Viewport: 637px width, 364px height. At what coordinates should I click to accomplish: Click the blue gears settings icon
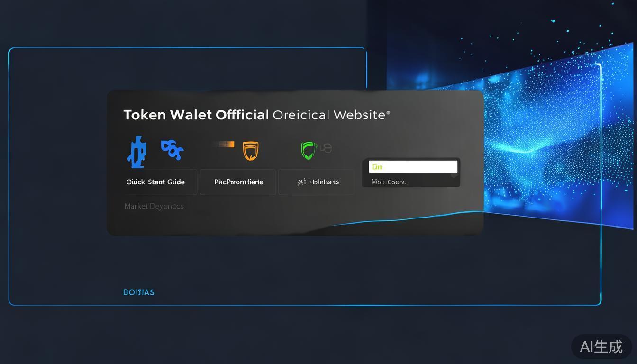[172, 149]
